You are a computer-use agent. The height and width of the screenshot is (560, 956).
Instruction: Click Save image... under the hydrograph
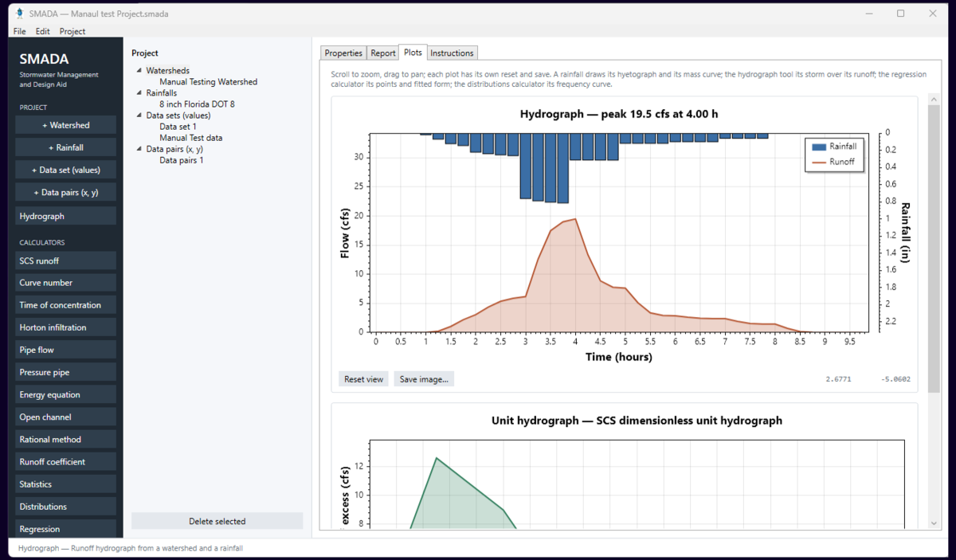click(424, 379)
